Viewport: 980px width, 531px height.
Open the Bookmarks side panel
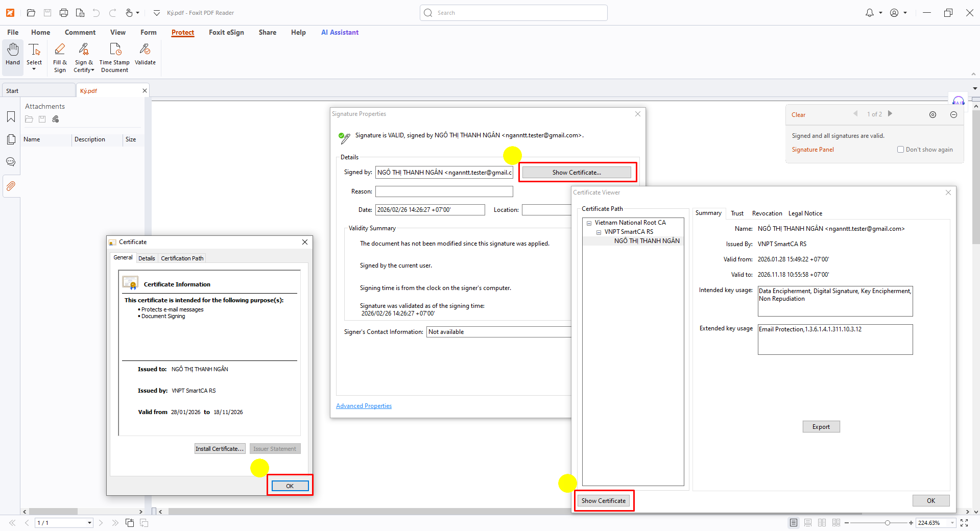(11, 117)
